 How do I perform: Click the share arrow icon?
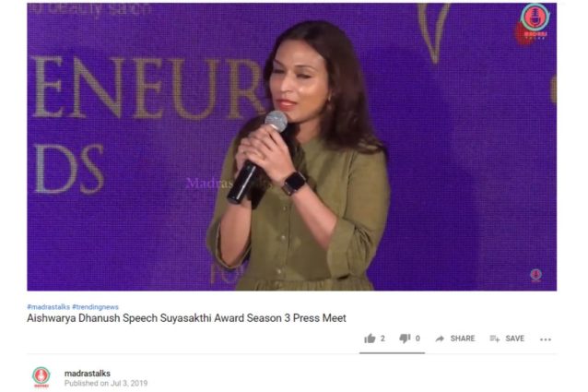[x=440, y=339]
